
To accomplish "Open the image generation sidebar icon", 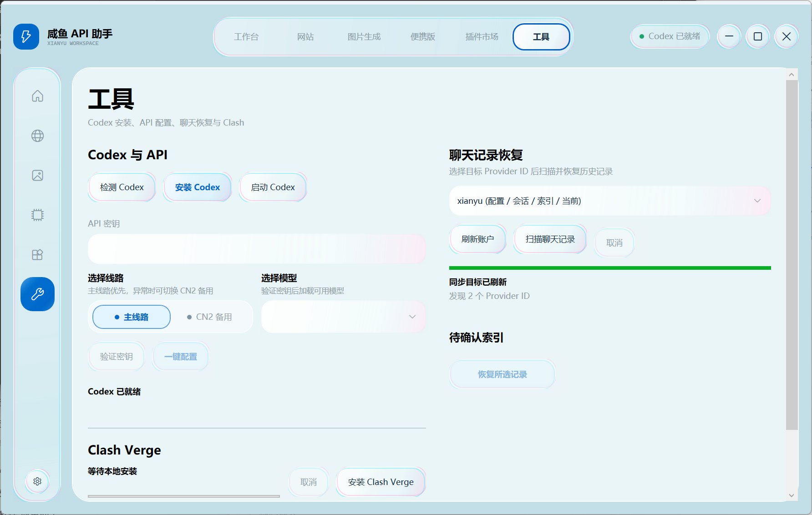I will point(37,175).
